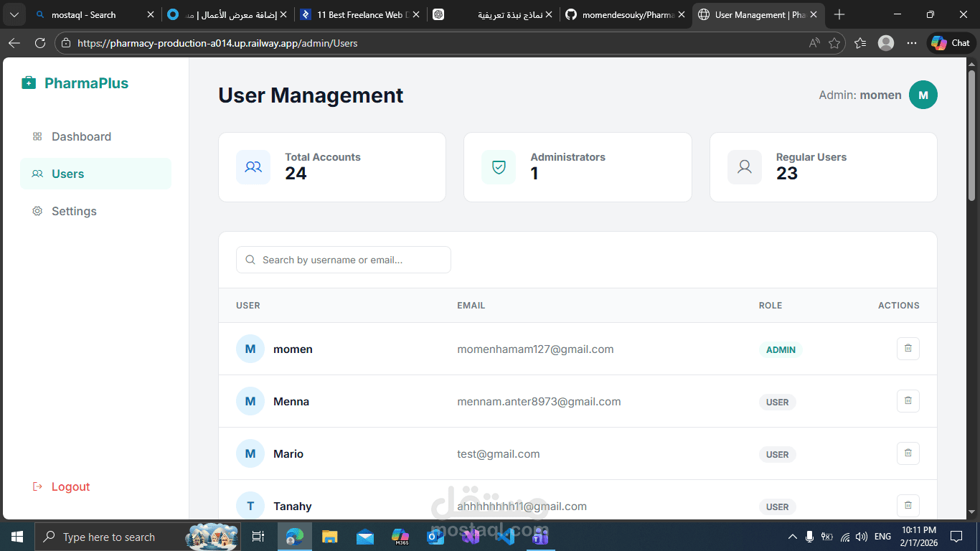The width and height of the screenshot is (980, 551).
Task: Open browser settings and more menu
Action: pyautogui.click(x=911, y=43)
